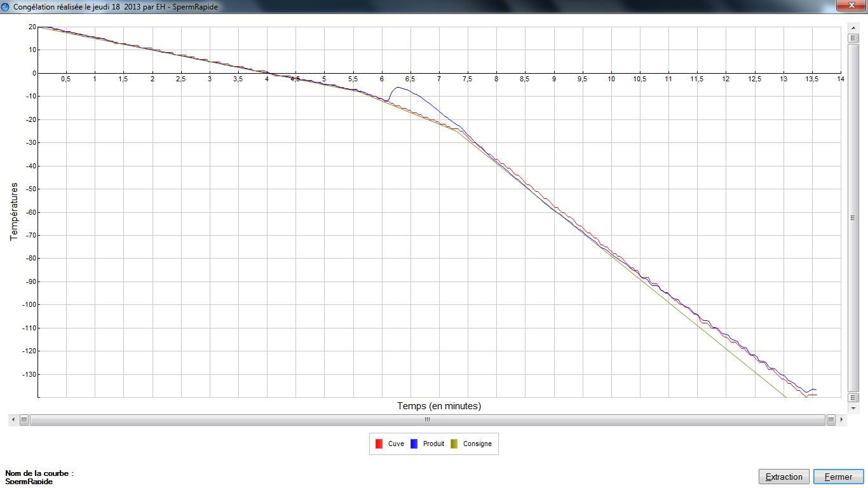The height and width of the screenshot is (488, 868).
Task: Click the application icon in title bar
Action: pos(6,6)
